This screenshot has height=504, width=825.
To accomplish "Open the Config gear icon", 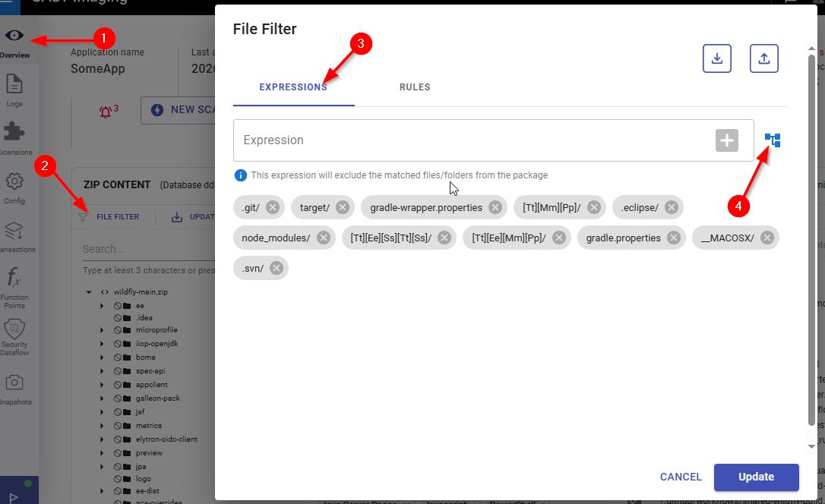I will click(14, 182).
